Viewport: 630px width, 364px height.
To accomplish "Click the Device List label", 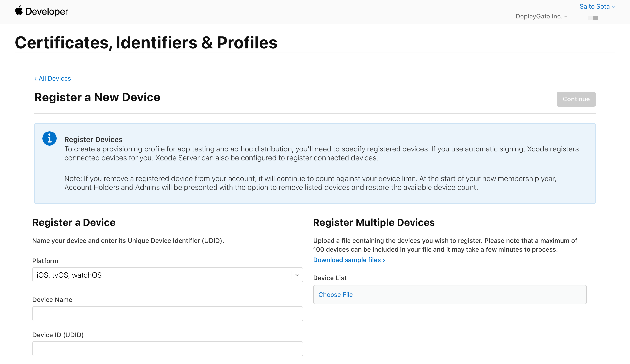I will point(330,278).
